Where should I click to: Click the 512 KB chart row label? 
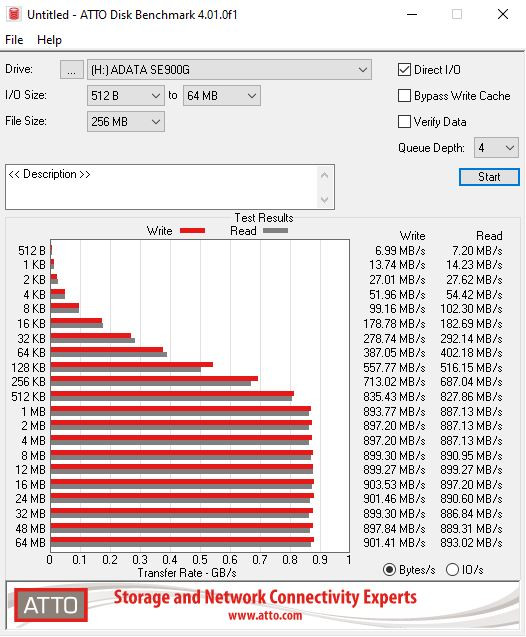[x=28, y=397]
